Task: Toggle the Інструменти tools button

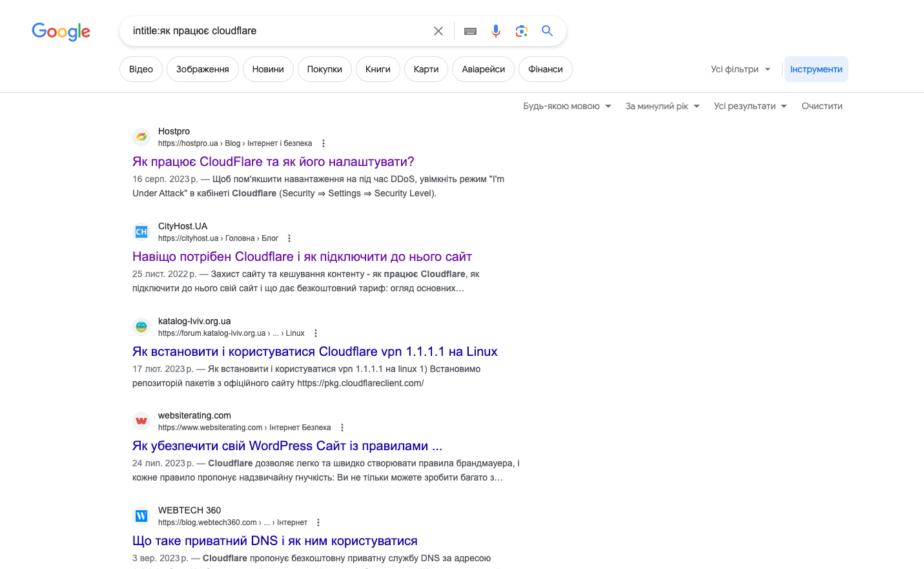Action: tap(816, 69)
